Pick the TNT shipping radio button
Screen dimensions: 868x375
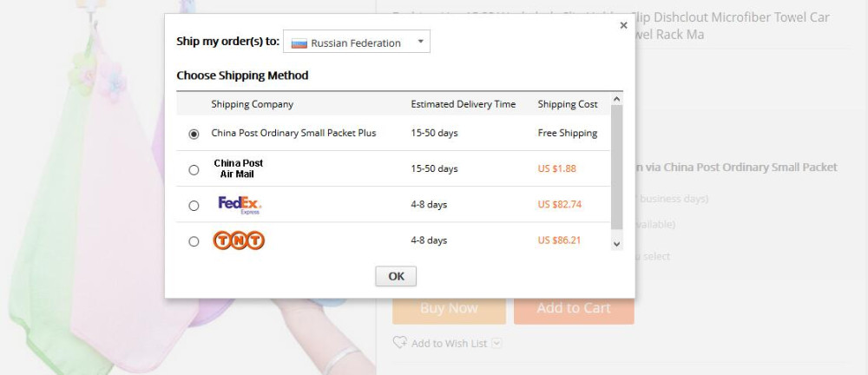(x=194, y=241)
